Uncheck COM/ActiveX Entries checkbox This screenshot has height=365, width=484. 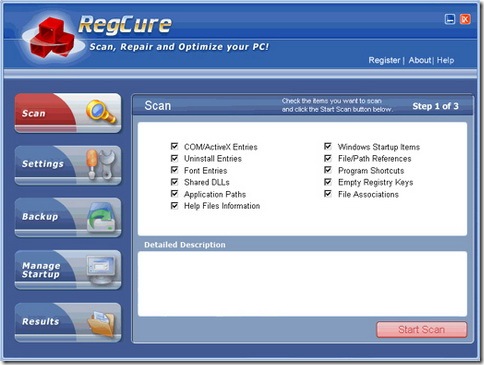pos(174,146)
